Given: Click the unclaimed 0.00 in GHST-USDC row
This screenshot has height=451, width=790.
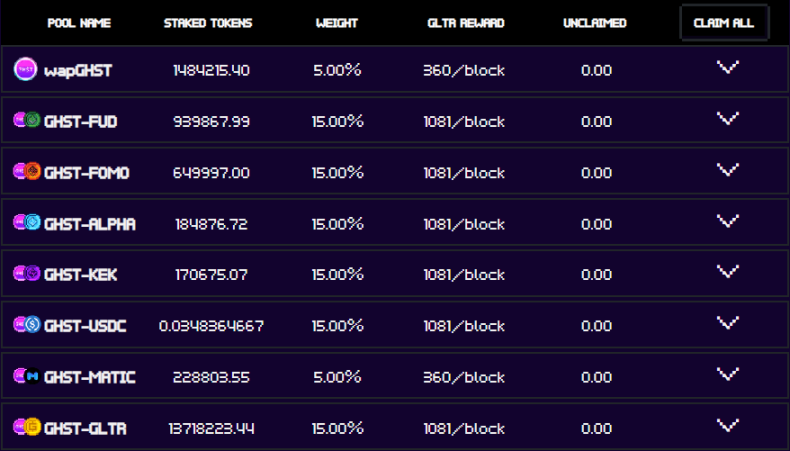Looking at the screenshot, I should pyautogui.click(x=597, y=326).
